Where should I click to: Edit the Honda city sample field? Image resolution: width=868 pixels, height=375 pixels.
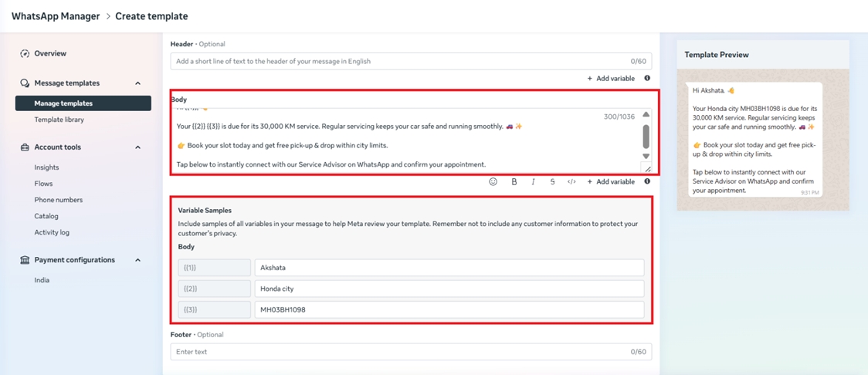click(x=449, y=289)
